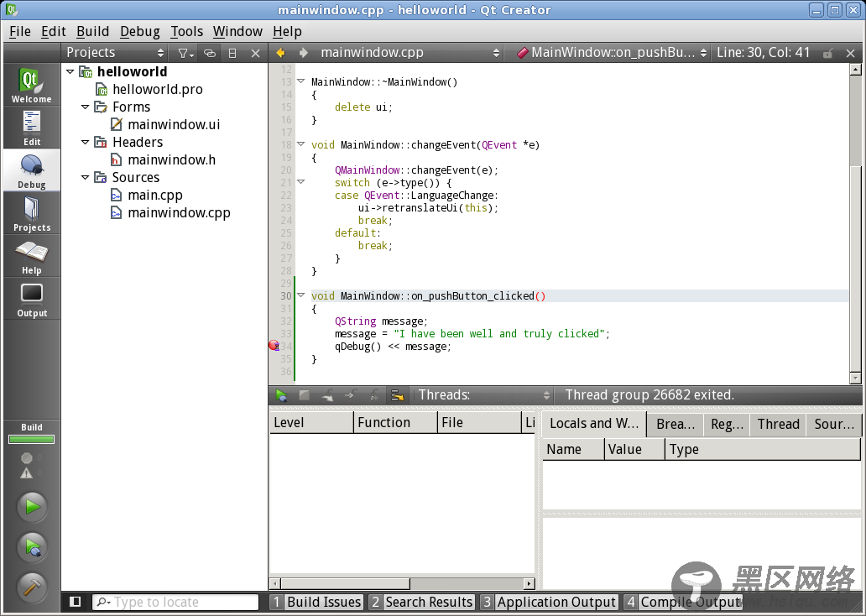Switch to the Sour... tab
The image size is (866, 616).
click(834, 425)
